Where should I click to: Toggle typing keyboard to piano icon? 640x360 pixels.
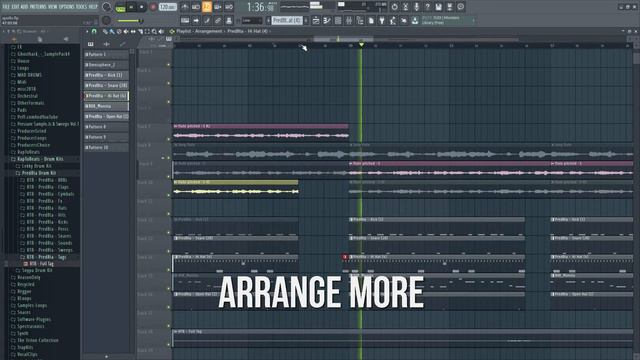(x=185, y=20)
